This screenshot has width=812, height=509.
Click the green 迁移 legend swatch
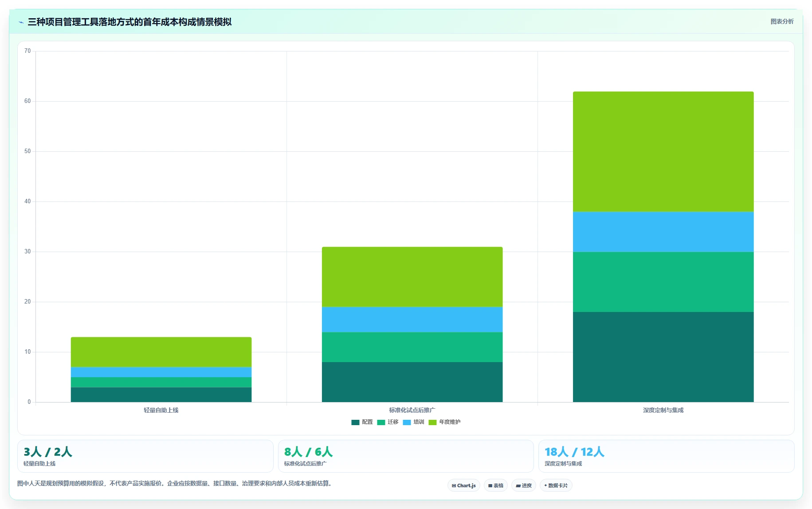[381, 422]
